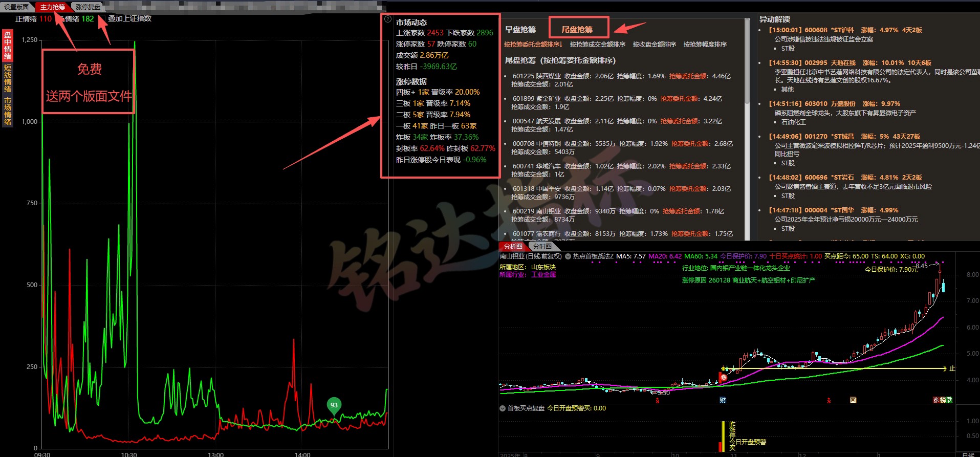Click the 封板率 62.64% statistic
The height and width of the screenshot is (457, 980).
click(x=420, y=148)
